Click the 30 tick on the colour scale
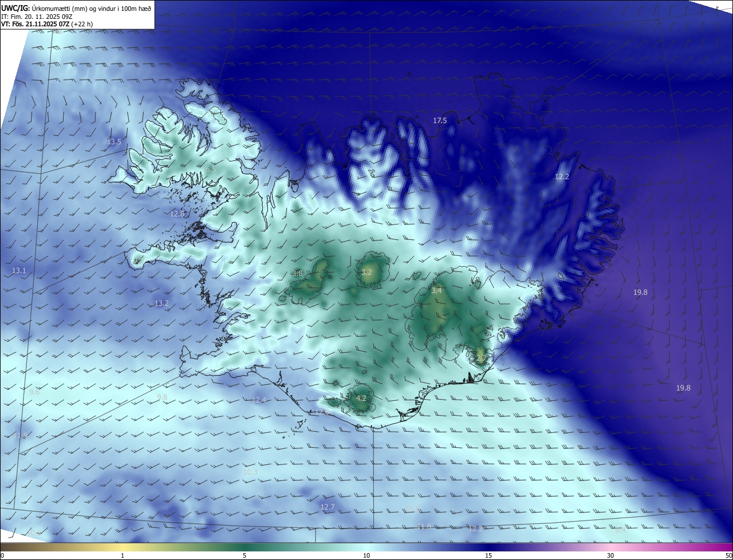 point(610,555)
